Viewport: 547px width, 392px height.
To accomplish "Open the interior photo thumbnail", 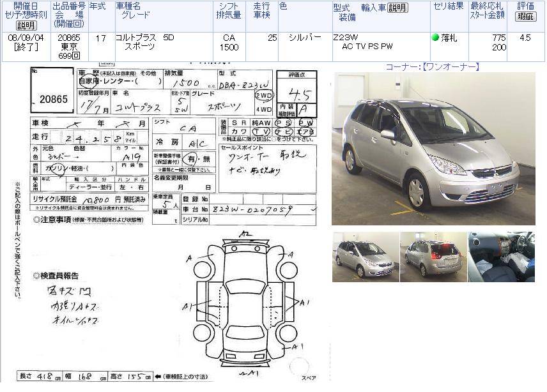I will pos(501,257).
